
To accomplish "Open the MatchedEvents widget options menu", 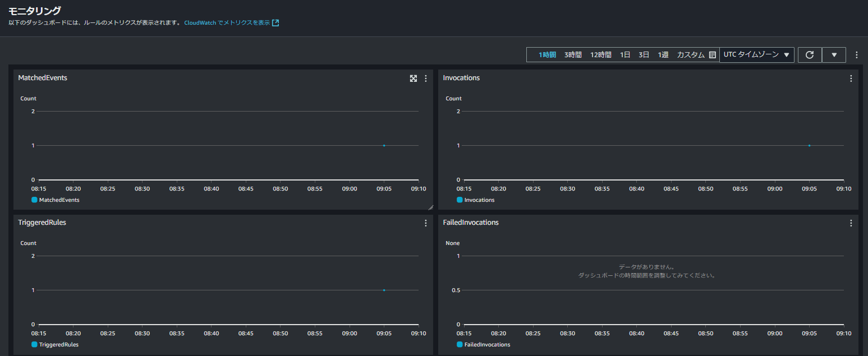I will 425,78.
